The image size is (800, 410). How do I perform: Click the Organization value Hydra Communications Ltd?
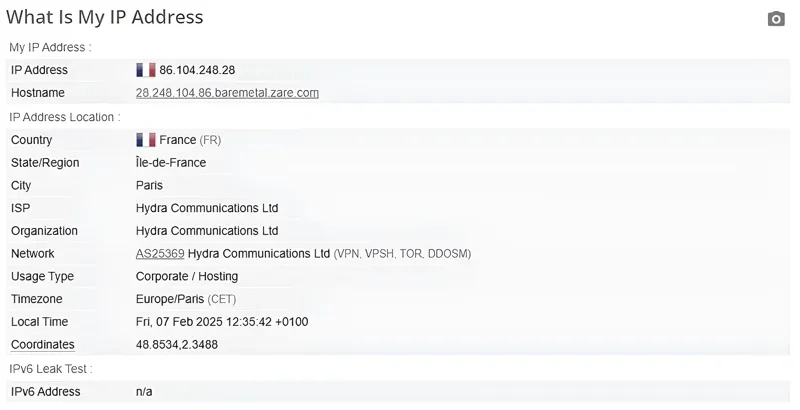coord(207,231)
